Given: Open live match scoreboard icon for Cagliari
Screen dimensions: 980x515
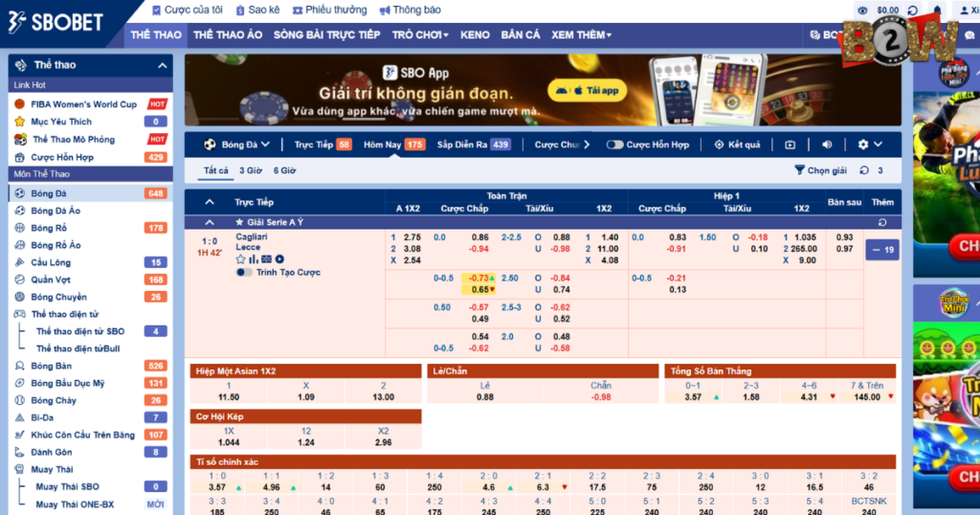Looking at the screenshot, I should click(267, 259).
